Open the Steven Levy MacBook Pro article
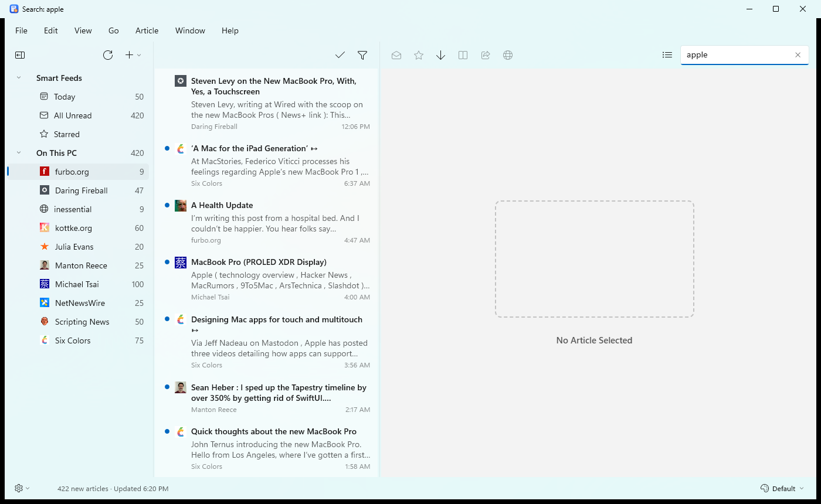 click(x=267, y=103)
